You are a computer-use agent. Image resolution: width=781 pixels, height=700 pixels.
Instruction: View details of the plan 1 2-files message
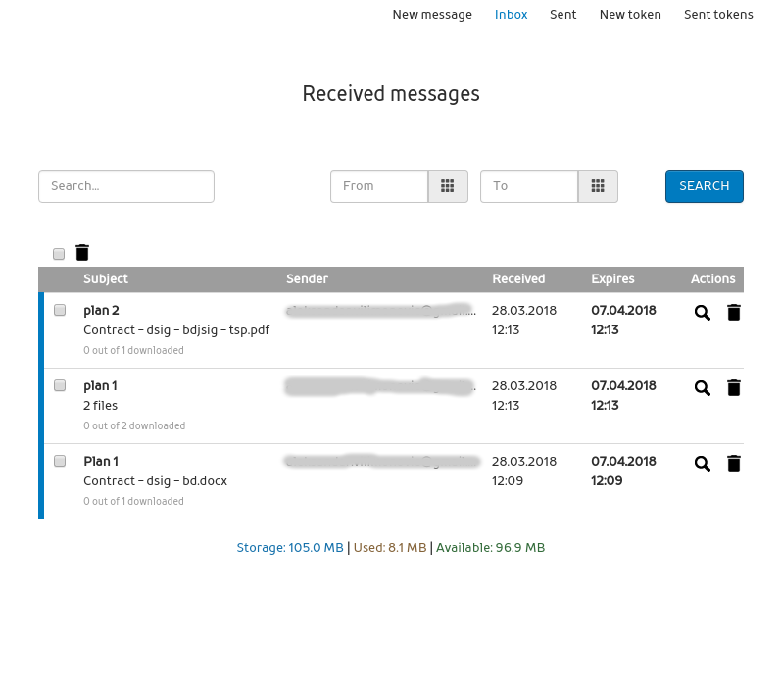[702, 388]
